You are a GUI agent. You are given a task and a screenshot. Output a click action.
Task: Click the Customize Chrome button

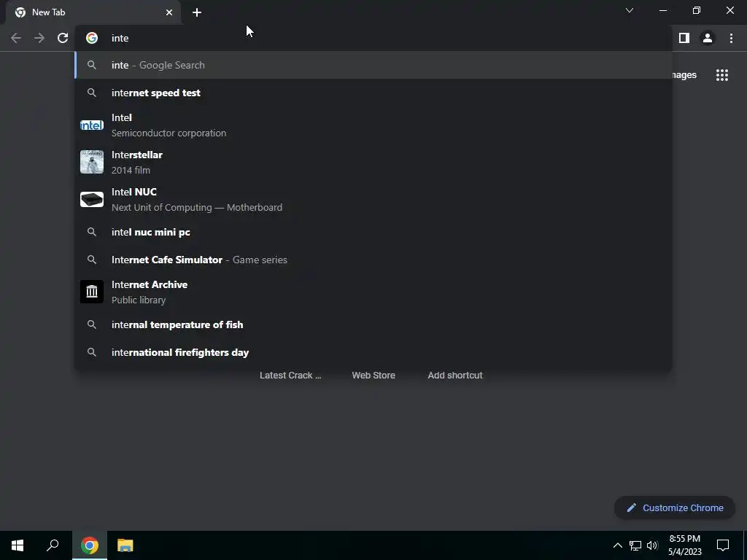(x=675, y=507)
